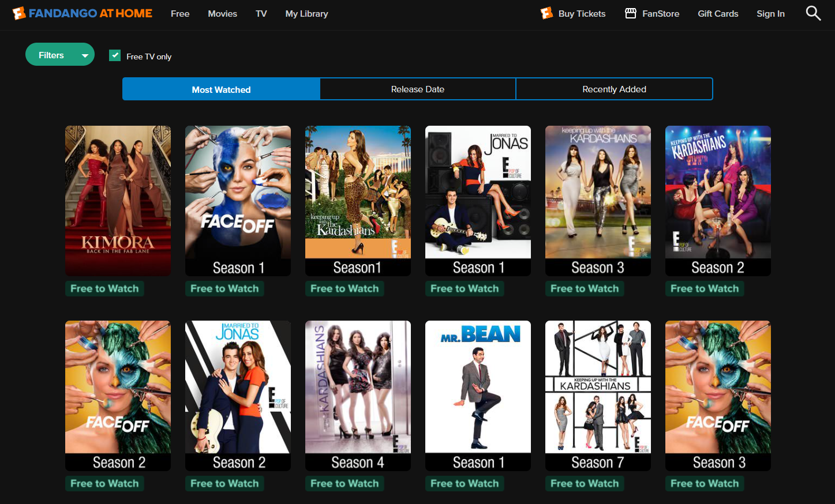
Task: Go to My Library
Action: coord(306,14)
